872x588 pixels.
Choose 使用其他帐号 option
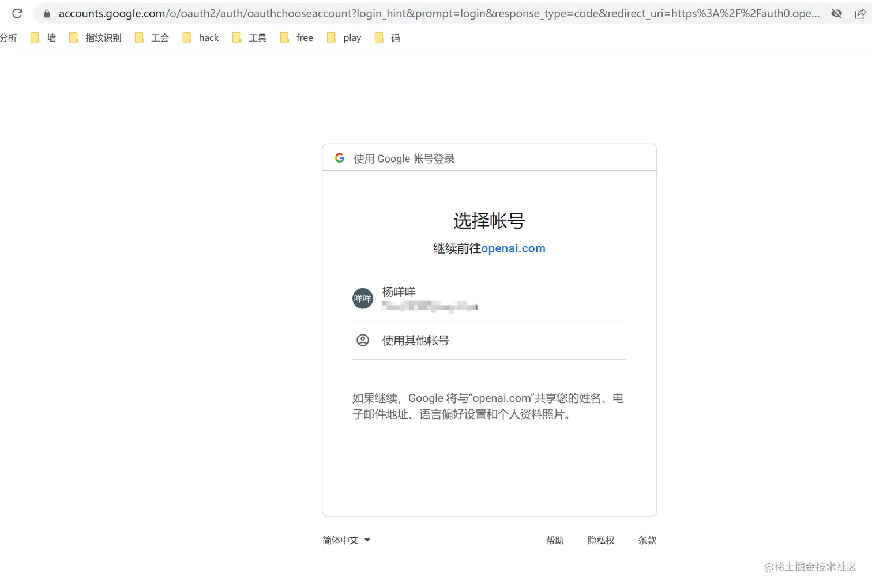click(x=489, y=341)
